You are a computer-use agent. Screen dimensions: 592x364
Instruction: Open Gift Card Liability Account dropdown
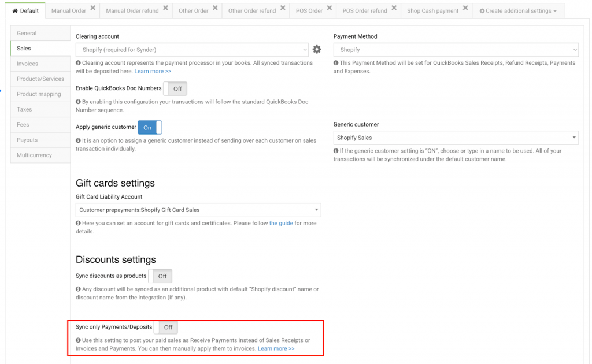pyautogui.click(x=198, y=210)
